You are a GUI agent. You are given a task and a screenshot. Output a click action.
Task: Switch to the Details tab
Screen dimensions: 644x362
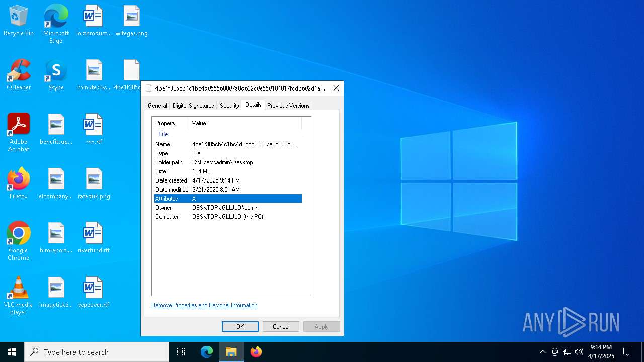click(x=253, y=105)
